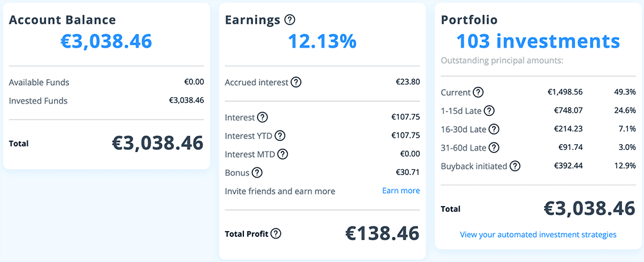
Task: Click the Interest MTD question mark icon
Action: [282, 154]
